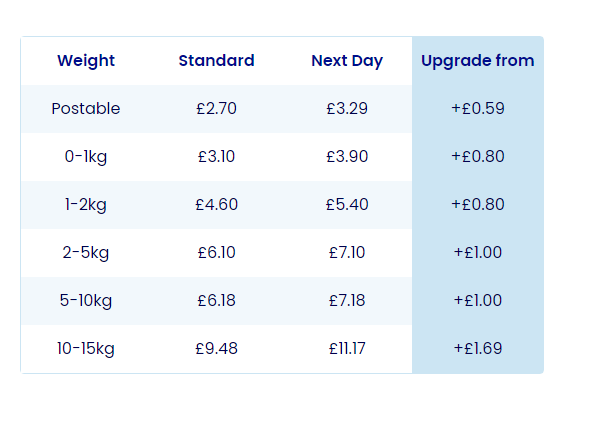Click the £6.18 standard price
The image size is (596, 422).
[x=216, y=300]
